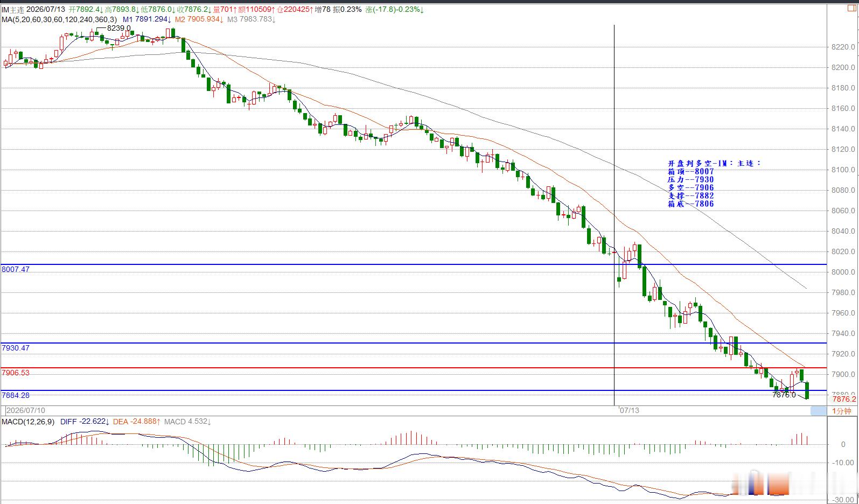Image resolution: width=859 pixels, height=504 pixels.
Task: Click the 1分钟 period button
Action: pos(842,411)
